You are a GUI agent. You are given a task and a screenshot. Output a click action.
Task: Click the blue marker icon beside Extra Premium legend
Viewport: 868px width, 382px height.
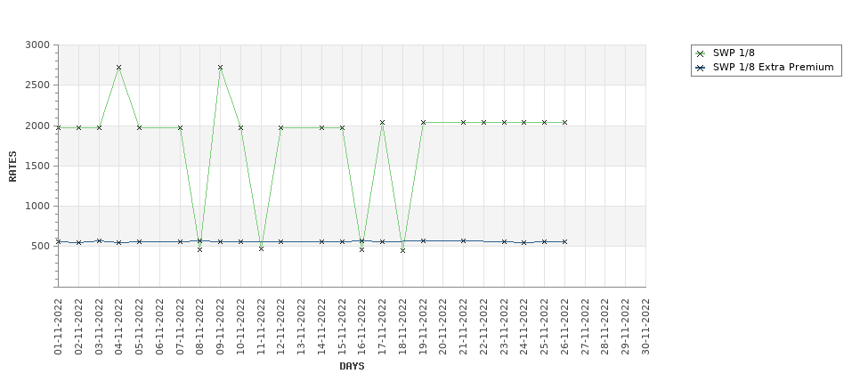tap(701, 68)
